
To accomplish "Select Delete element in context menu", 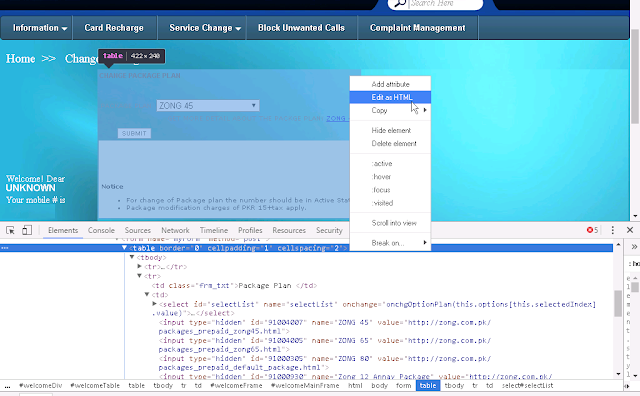I will (x=390, y=143).
